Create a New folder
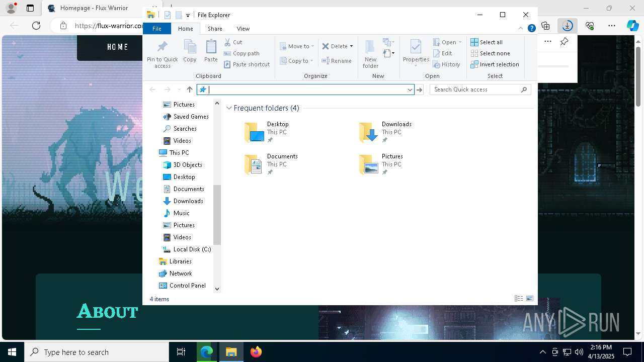This screenshot has height=362, width=644. click(x=370, y=54)
